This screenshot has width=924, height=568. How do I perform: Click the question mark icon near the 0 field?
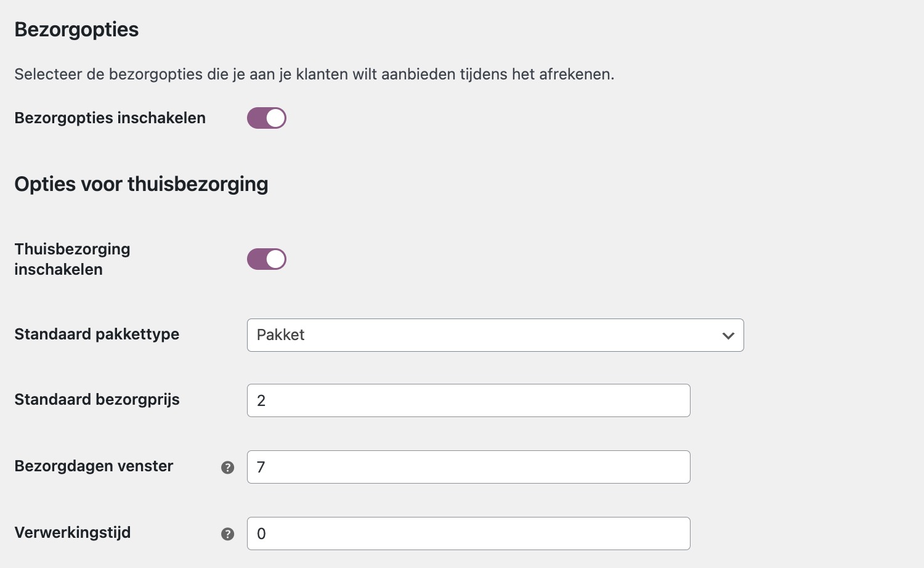click(x=227, y=534)
